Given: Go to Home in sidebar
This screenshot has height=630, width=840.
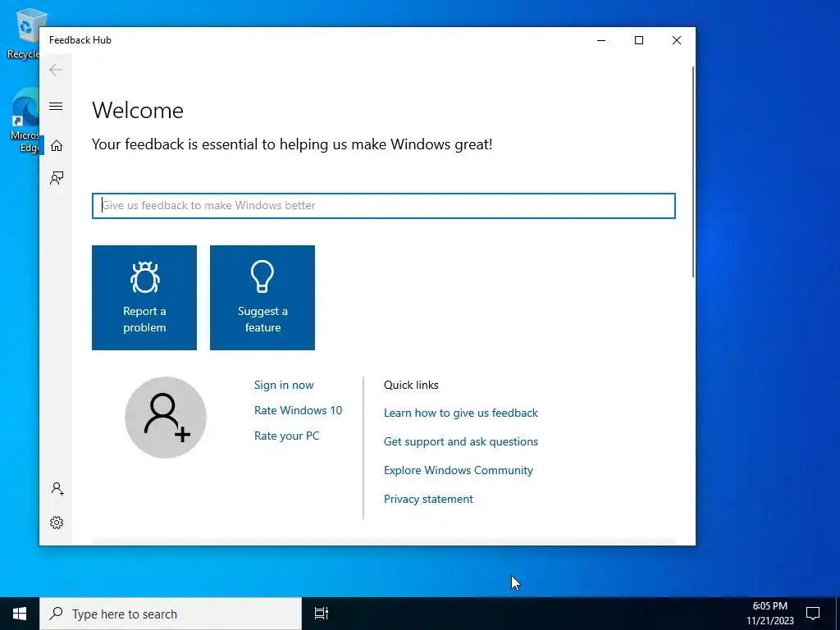Looking at the screenshot, I should click(x=57, y=146).
